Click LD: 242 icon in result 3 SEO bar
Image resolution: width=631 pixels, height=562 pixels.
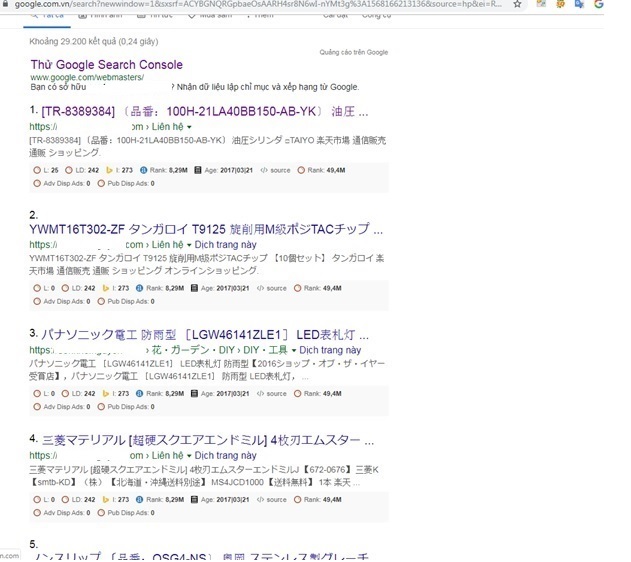click(65, 394)
